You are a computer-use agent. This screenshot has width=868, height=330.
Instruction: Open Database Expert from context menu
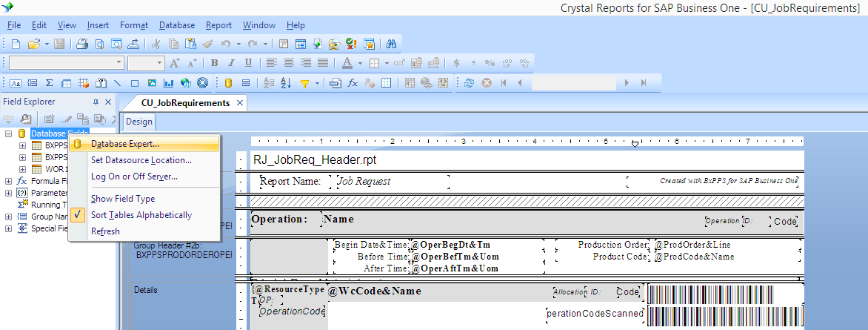[124, 144]
